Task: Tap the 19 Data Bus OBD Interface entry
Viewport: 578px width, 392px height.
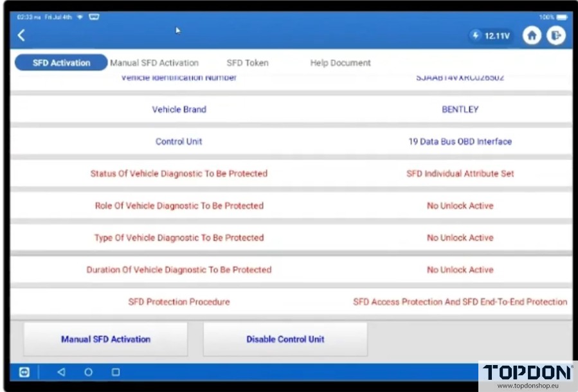Action: 460,141
